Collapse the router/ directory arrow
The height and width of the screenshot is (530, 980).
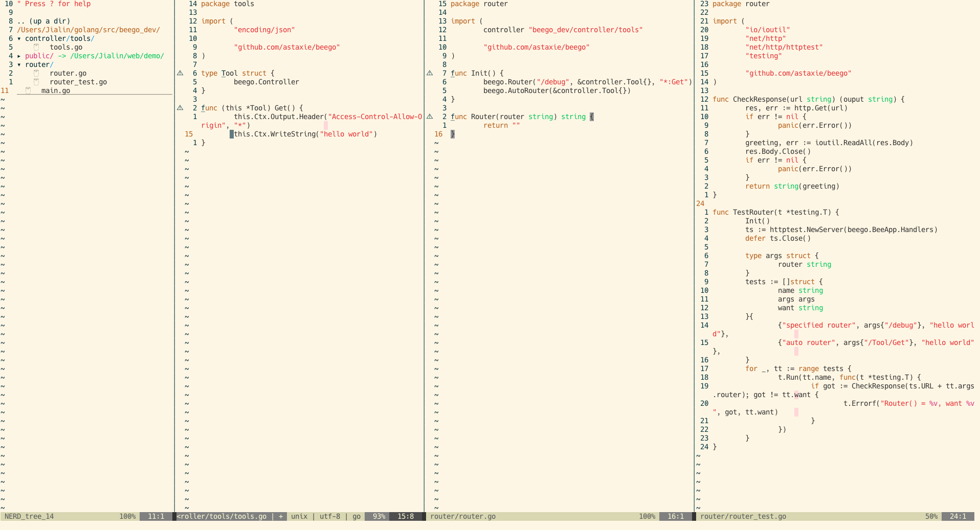(x=19, y=65)
